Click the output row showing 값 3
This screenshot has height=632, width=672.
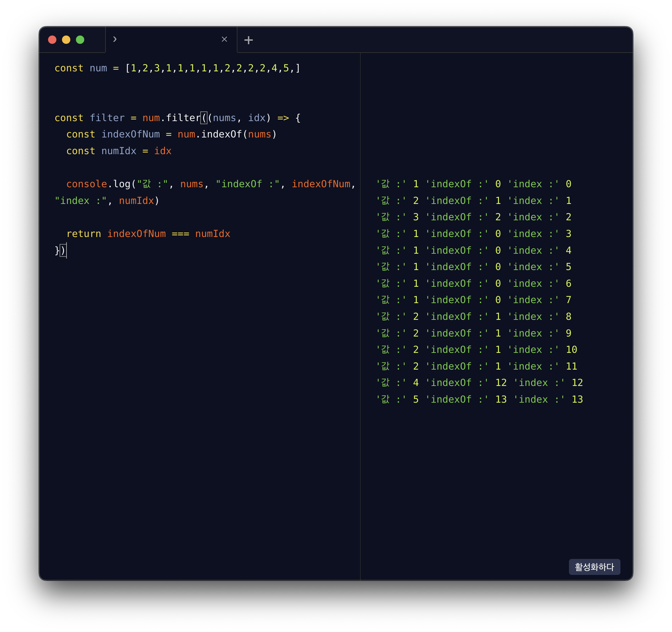[474, 217]
